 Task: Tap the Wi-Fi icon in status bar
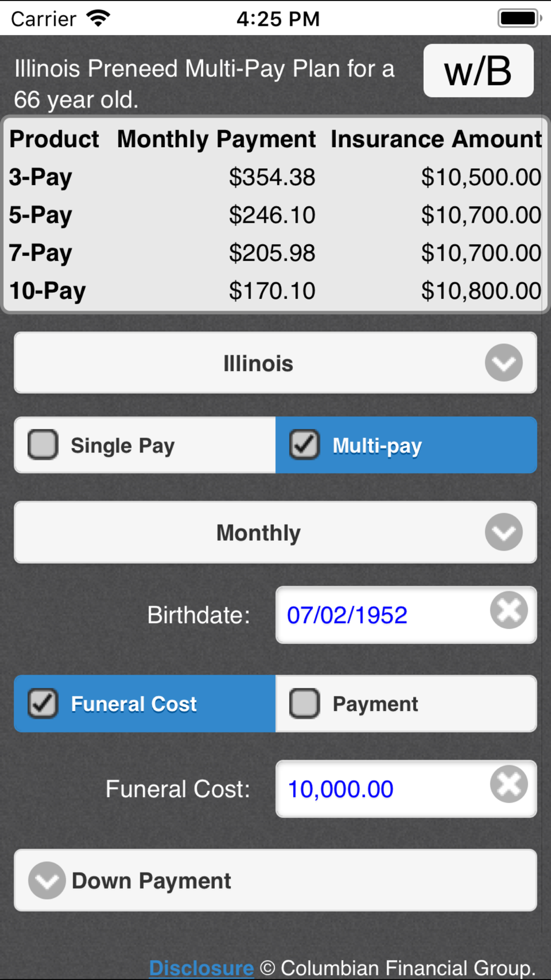[x=98, y=18]
